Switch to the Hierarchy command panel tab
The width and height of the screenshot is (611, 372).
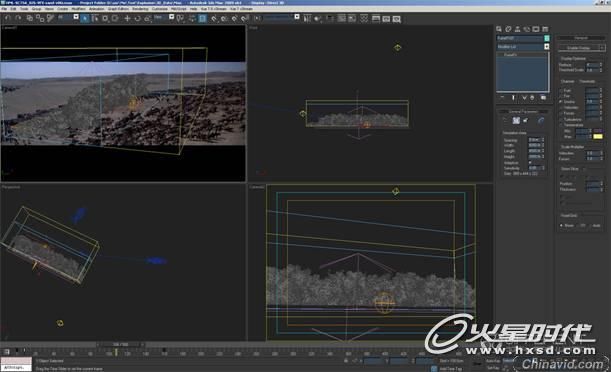[517, 29]
